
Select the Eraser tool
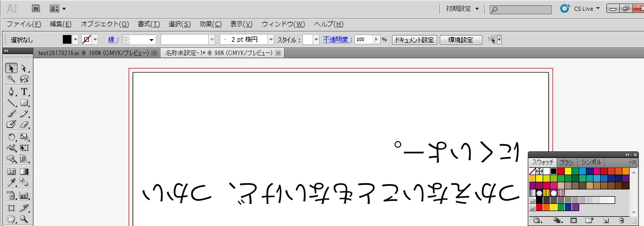[24, 125]
